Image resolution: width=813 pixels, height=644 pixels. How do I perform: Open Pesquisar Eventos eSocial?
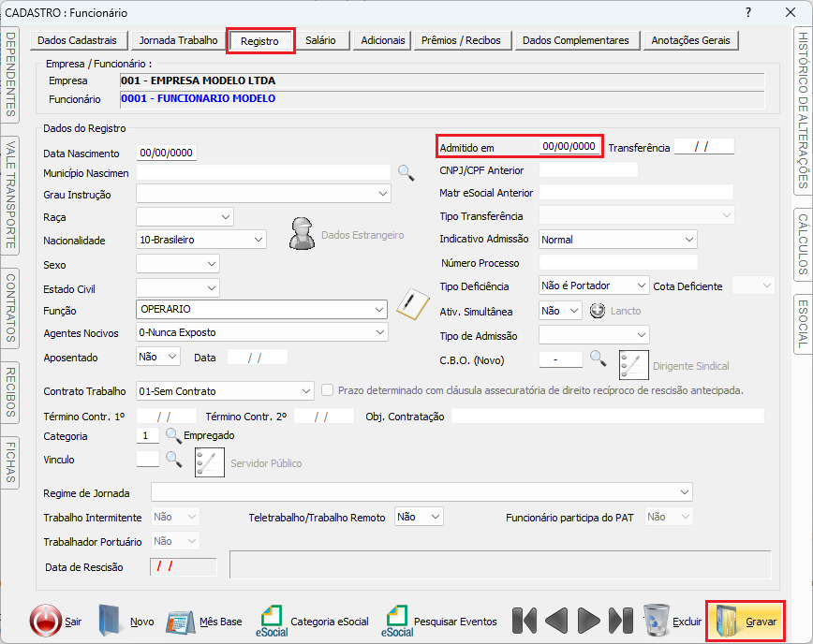[397, 621]
